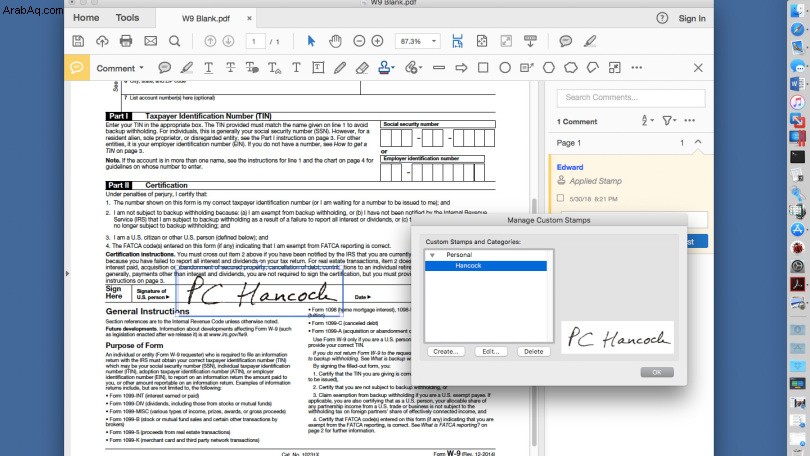This screenshot has width=810, height=456.
Task: Select the Eraser tool
Action: point(362,68)
